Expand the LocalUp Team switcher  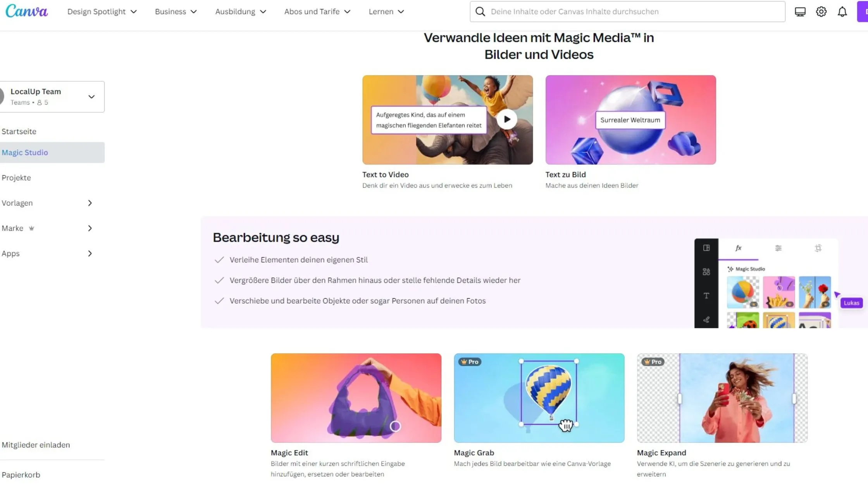pos(52,97)
